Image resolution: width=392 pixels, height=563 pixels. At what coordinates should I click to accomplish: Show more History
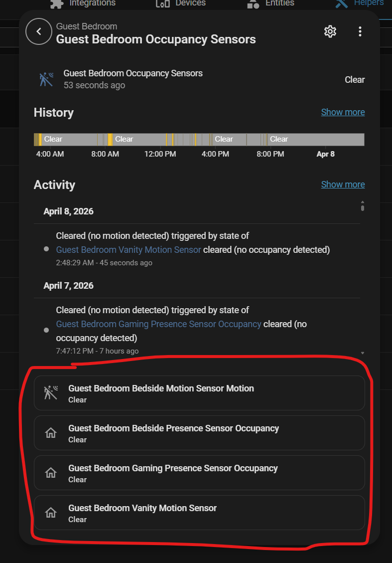click(x=343, y=112)
